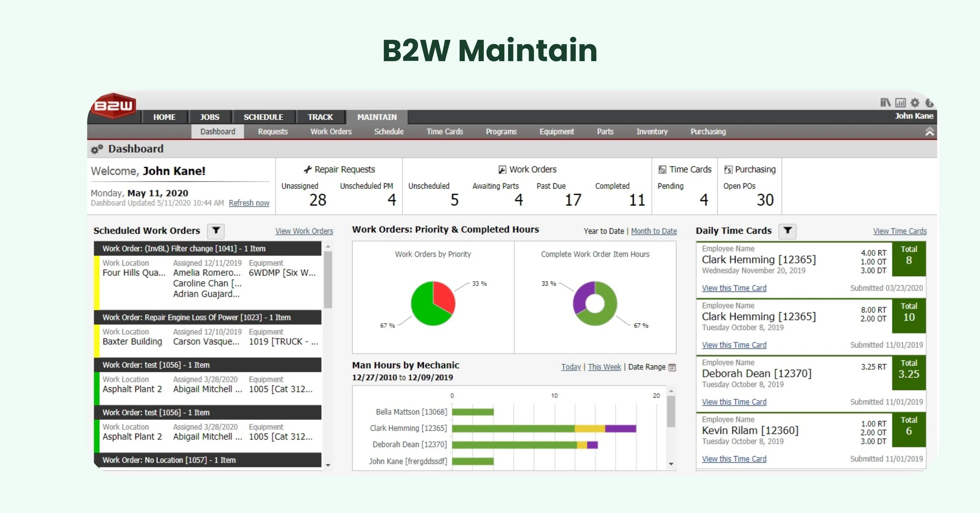This screenshot has width=980, height=513.
Task: Click the Purchasing summary icon
Action: (728, 170)
